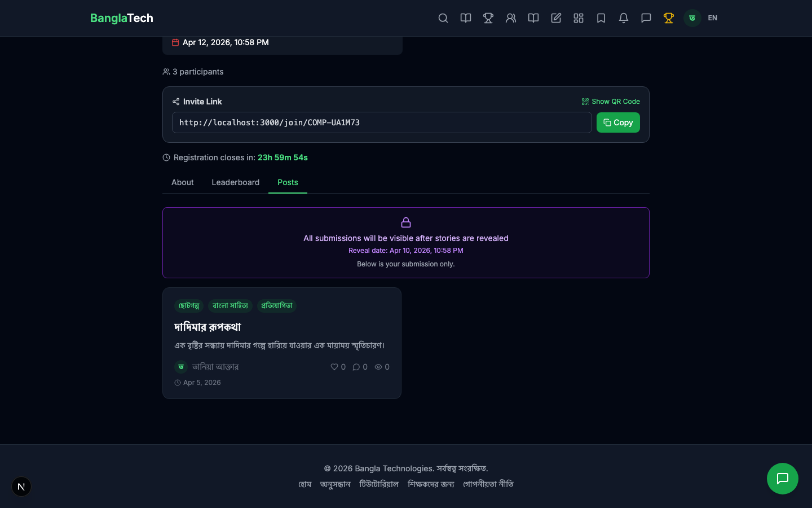The image size is (812, 508).
Task: Open the dashboard grid icon
Action: pos(579,18)
